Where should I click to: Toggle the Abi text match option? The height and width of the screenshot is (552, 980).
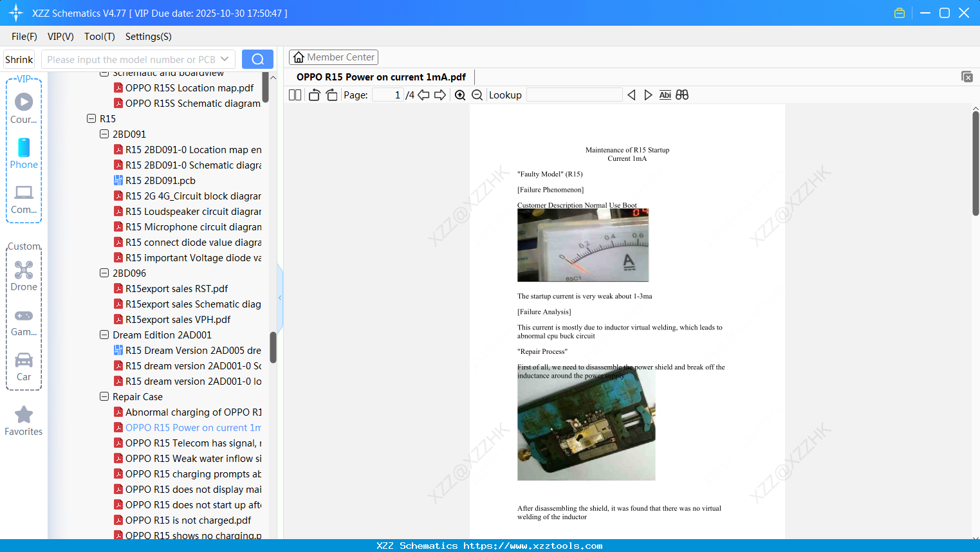point(665,95)
